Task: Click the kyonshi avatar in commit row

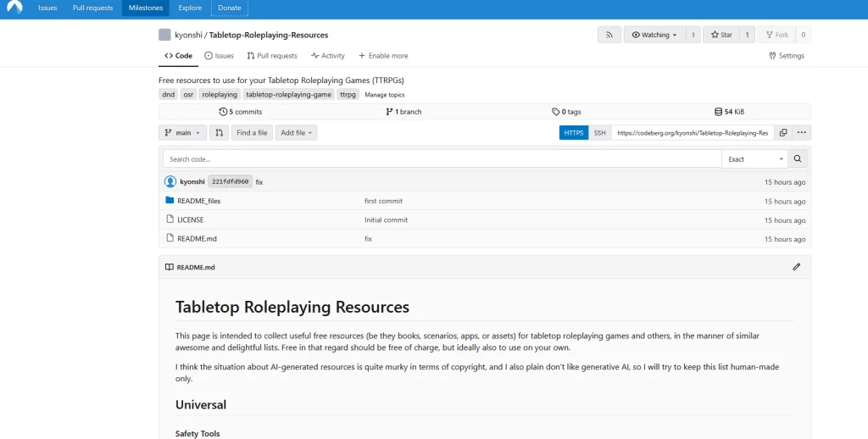Action: [170, 181]
